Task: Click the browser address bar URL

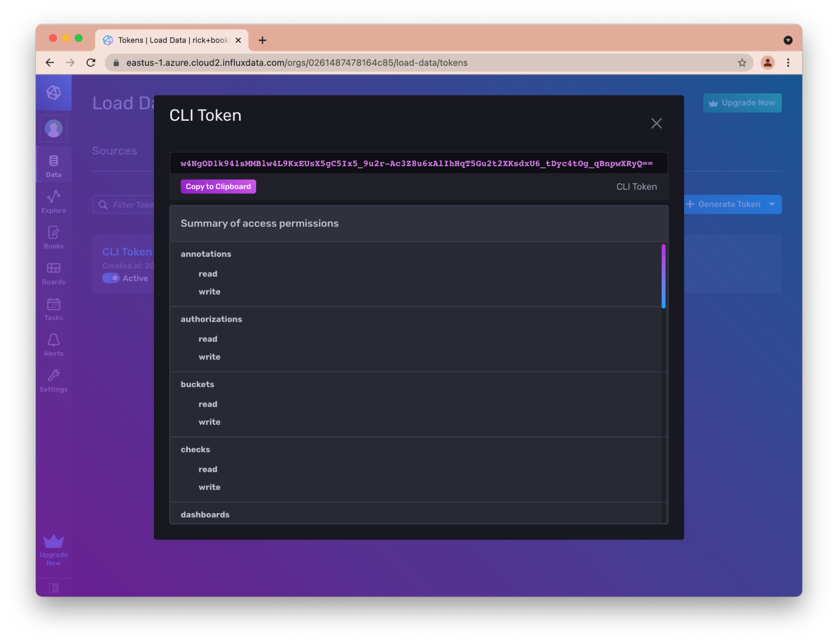Action: [x=297, y=63]
